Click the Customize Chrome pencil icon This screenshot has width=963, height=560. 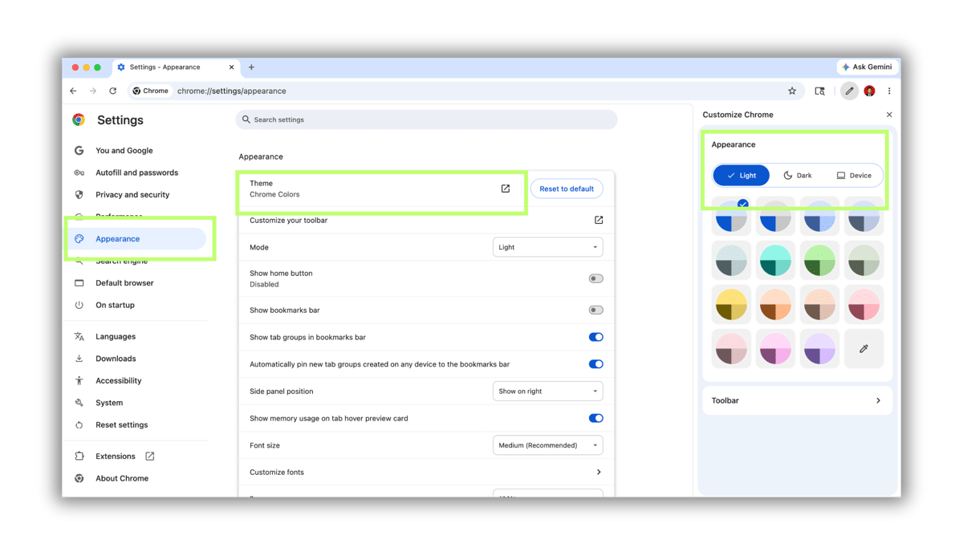pos(849,91)
